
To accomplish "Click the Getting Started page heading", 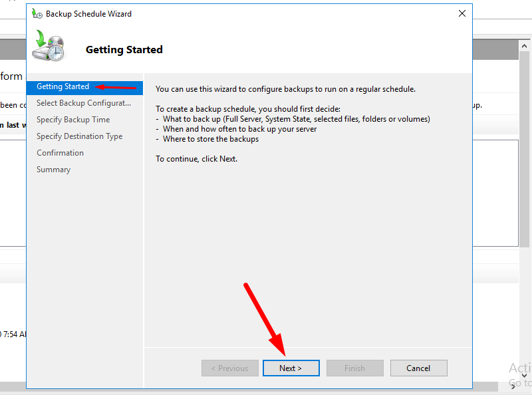I will pos(124,50).
